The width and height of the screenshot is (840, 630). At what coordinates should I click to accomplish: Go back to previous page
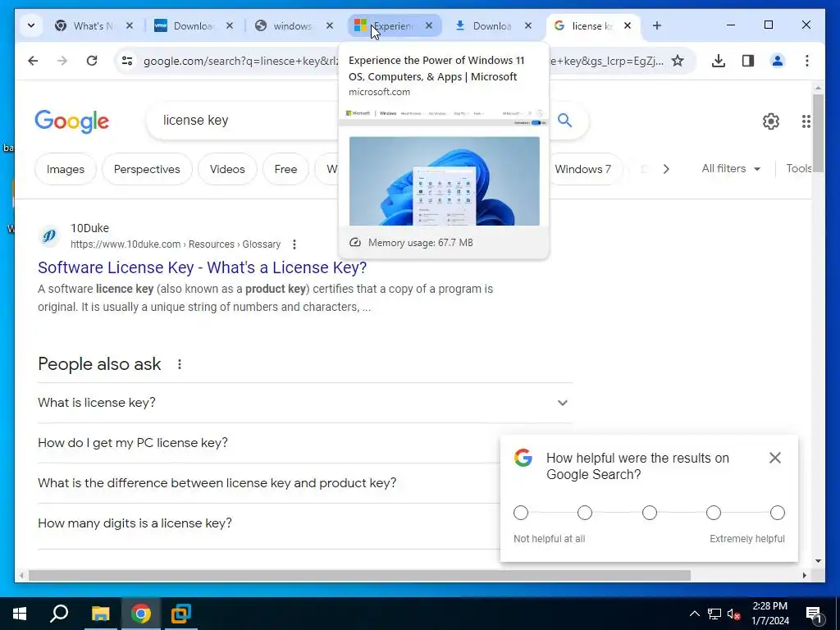coord(33,61)
